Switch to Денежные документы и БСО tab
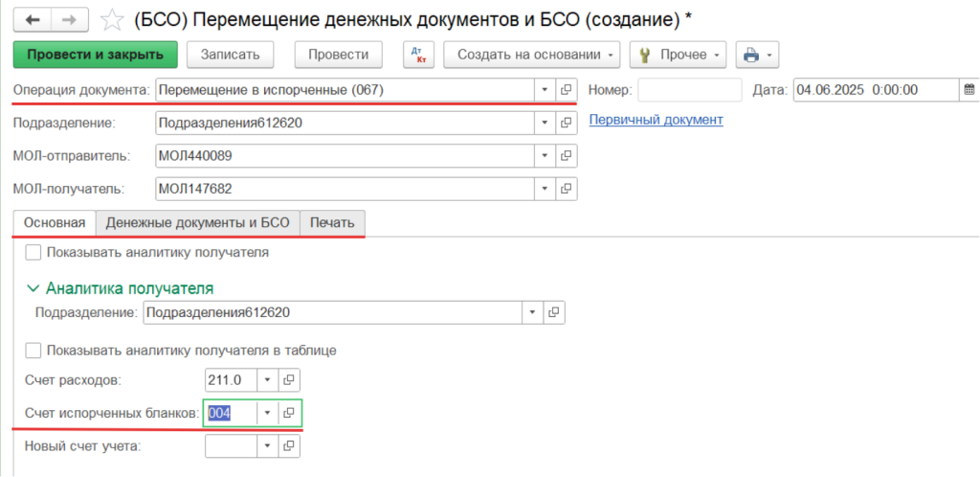 point(197,223)
